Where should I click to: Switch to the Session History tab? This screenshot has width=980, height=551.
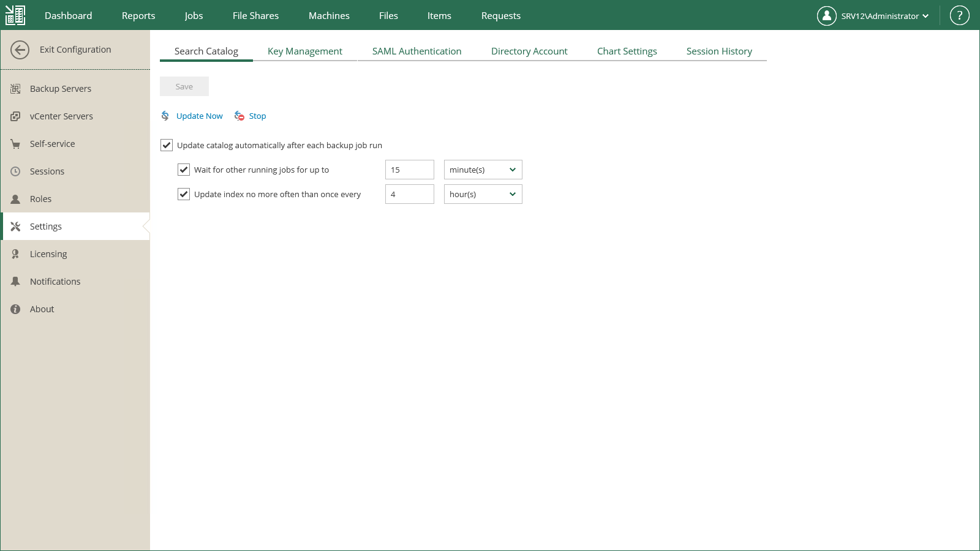719,51
